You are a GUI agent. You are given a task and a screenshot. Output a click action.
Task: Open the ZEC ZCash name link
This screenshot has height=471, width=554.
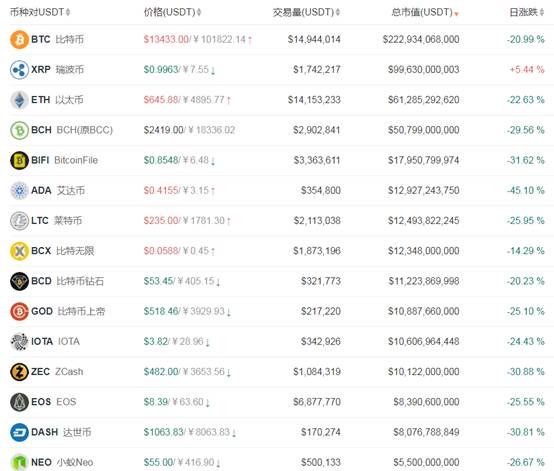pyautogui.click(x=57, y=372)
